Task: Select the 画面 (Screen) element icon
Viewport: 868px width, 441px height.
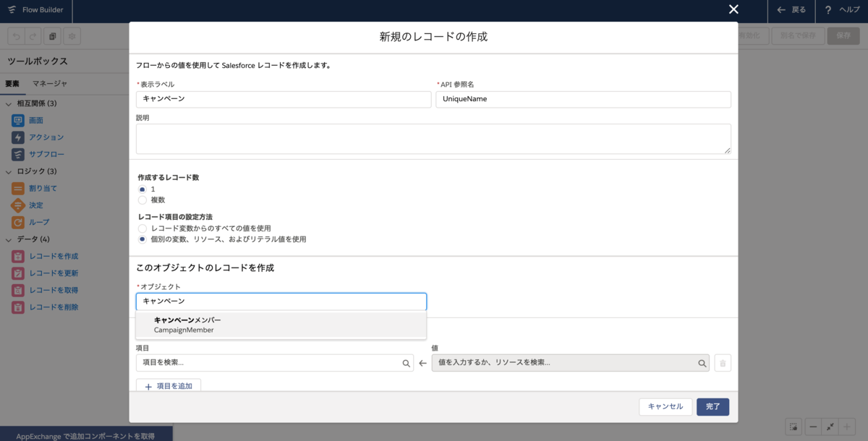Action: click(20, 120)
